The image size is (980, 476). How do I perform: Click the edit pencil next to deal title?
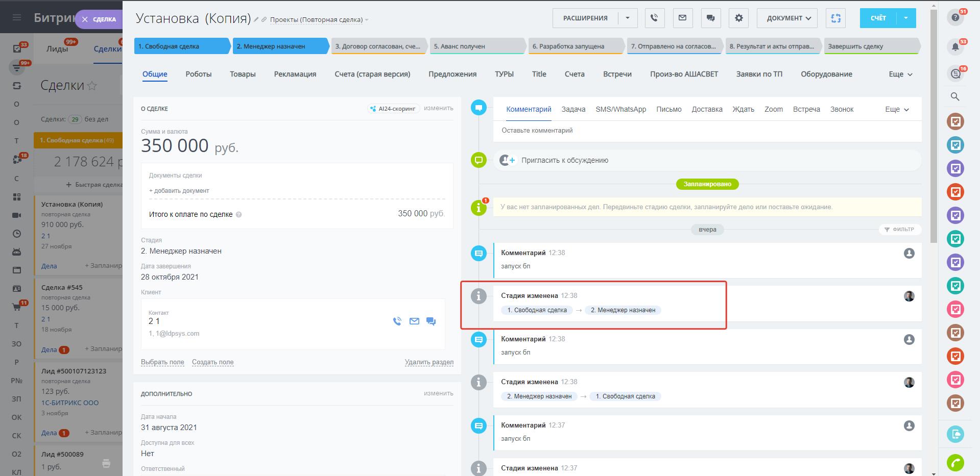256,20
